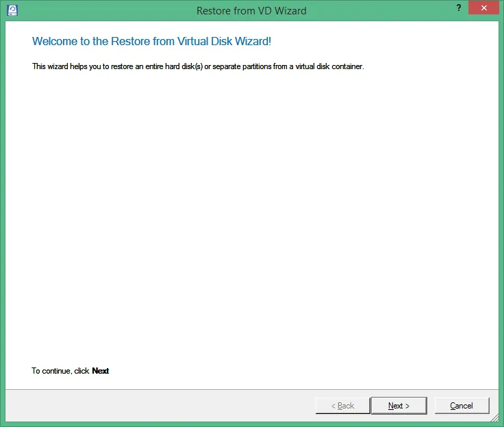
Task: Click the gray footer bar beside Back
Action: [x=161, y=406]
